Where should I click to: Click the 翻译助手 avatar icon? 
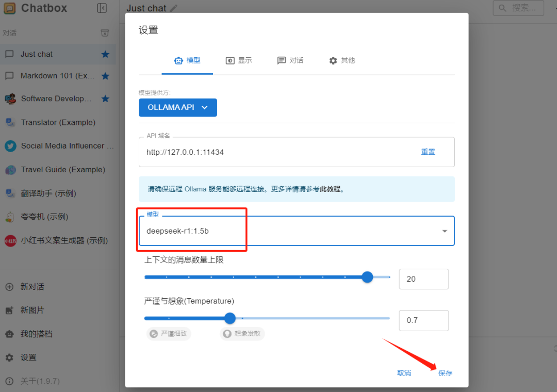(10, 193)
